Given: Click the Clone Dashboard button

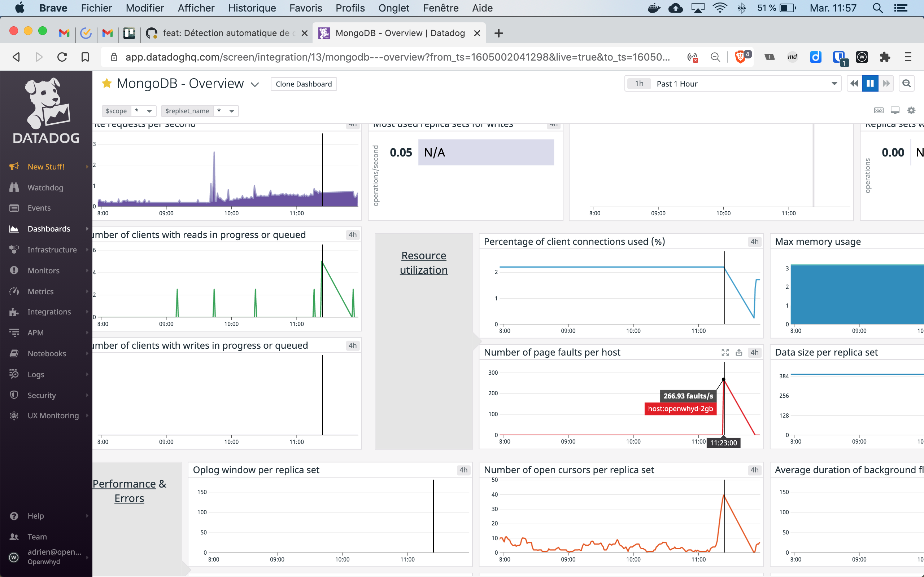Looking at the screenshot, I should (x=303, y=84).
